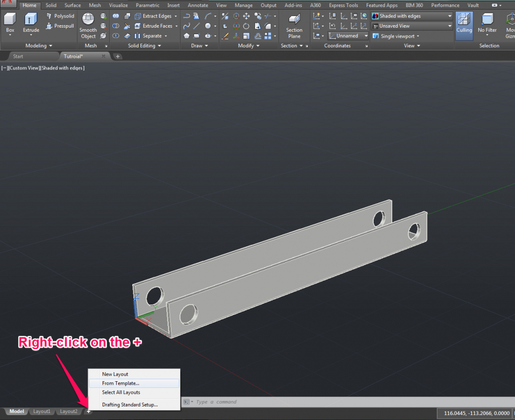The image size is (515, 420).
Task: Expand the Single viewport dropdown
Action: coord(396,36)
